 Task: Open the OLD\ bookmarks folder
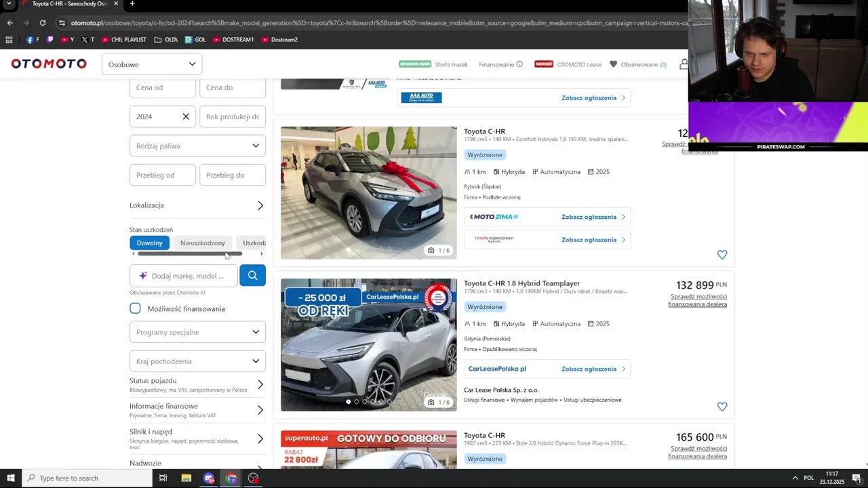point(166,39)
